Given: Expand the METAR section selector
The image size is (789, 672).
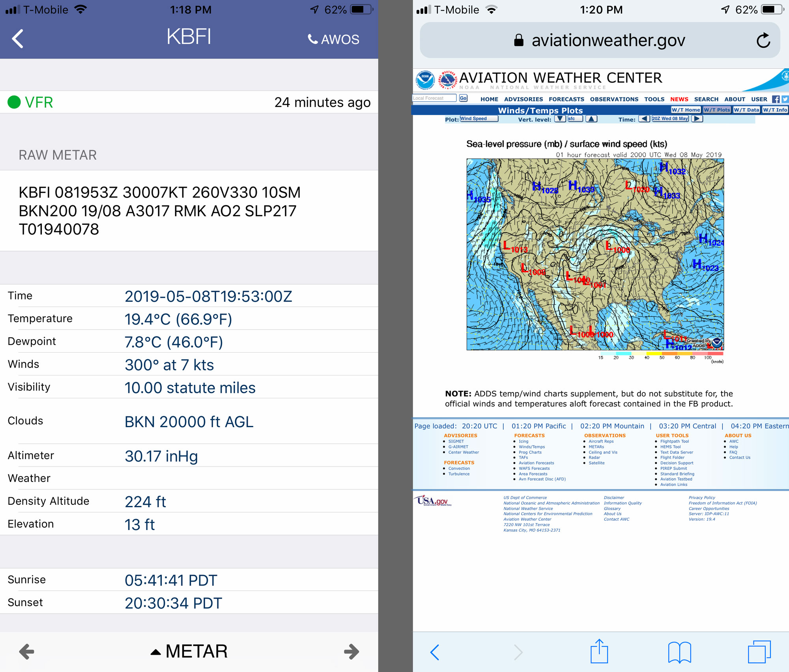Looking at the screenshot, I should pos(189,651).
